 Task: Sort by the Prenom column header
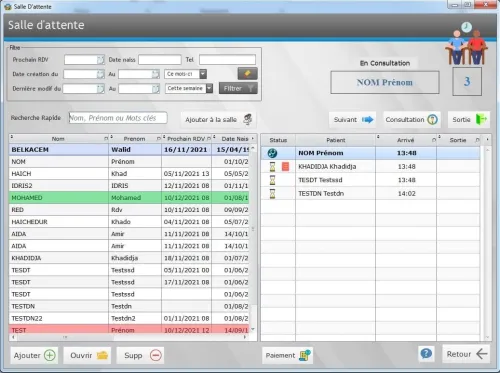point(135,139)
